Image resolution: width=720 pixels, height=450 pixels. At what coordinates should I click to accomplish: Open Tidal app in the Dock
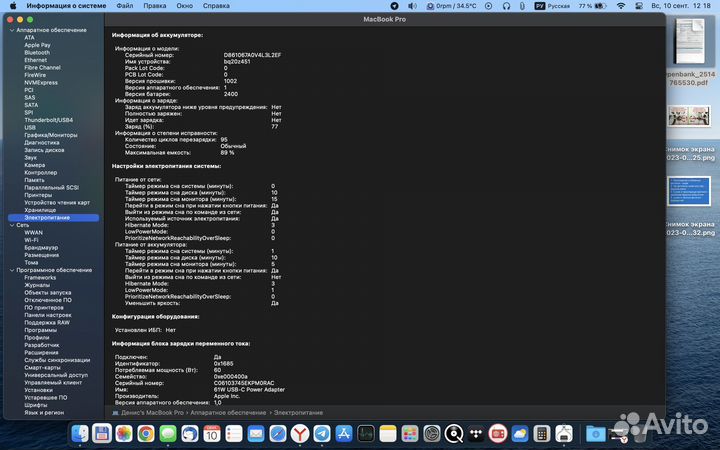(x=476, y=433)
